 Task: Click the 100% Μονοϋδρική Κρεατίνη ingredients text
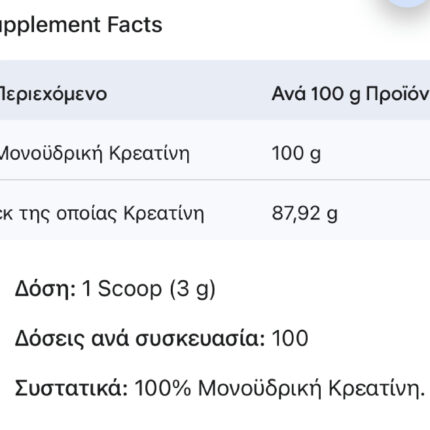(x=280, y=389)
